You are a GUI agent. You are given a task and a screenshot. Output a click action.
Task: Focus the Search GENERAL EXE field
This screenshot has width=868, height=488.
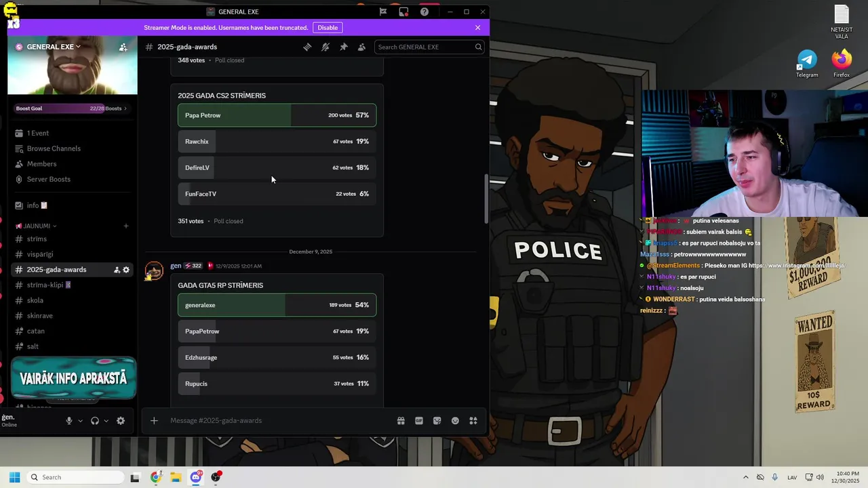click(429, 47)
